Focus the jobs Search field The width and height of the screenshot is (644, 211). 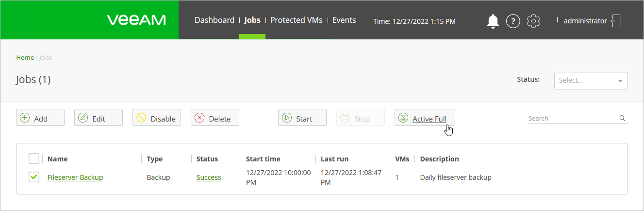click(572, 118)
